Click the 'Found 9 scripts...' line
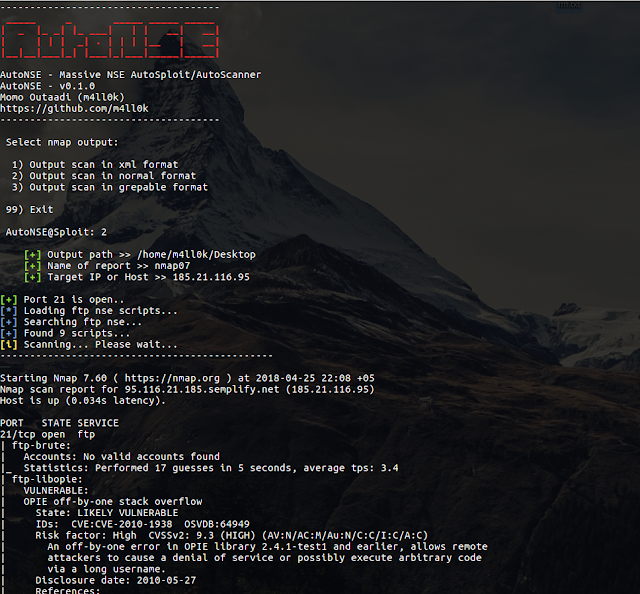This screenshot has height=594, width=640. click(x=65, y=333)
